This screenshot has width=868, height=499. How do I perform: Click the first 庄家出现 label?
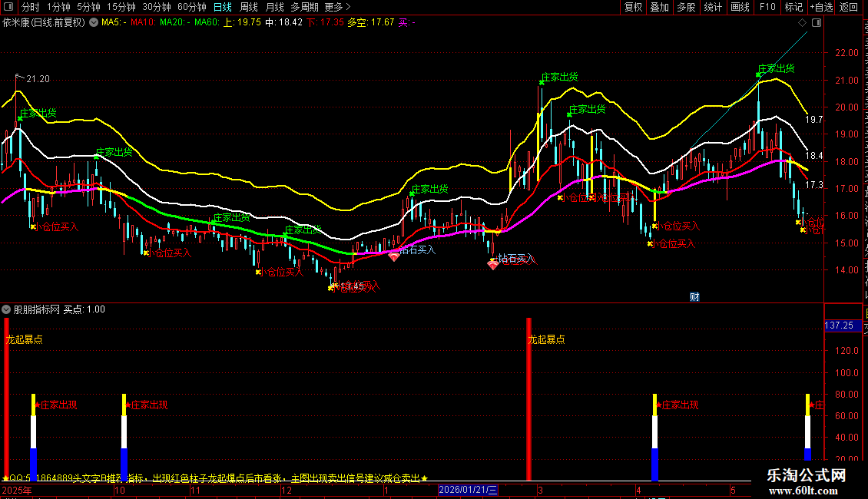[58, 405]
